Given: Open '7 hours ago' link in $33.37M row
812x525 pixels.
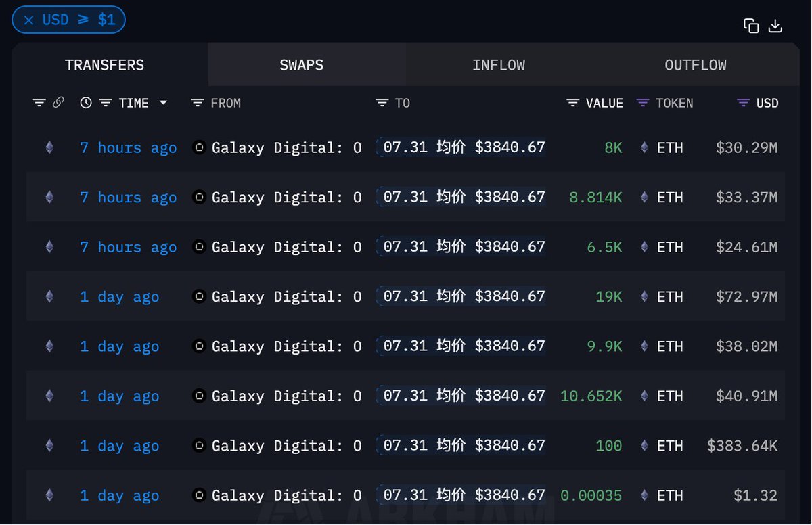Looking at the screenshot, I should pos(128,198).
